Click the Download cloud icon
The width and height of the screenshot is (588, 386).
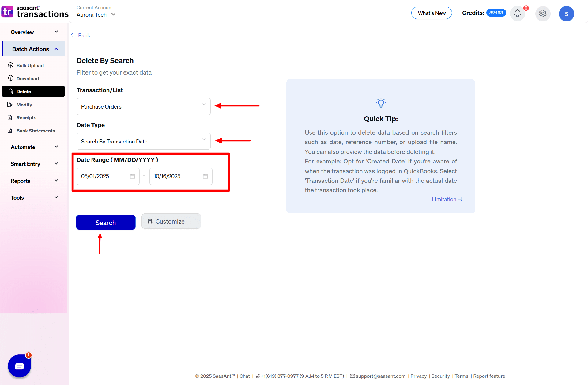tap(11, 78)
